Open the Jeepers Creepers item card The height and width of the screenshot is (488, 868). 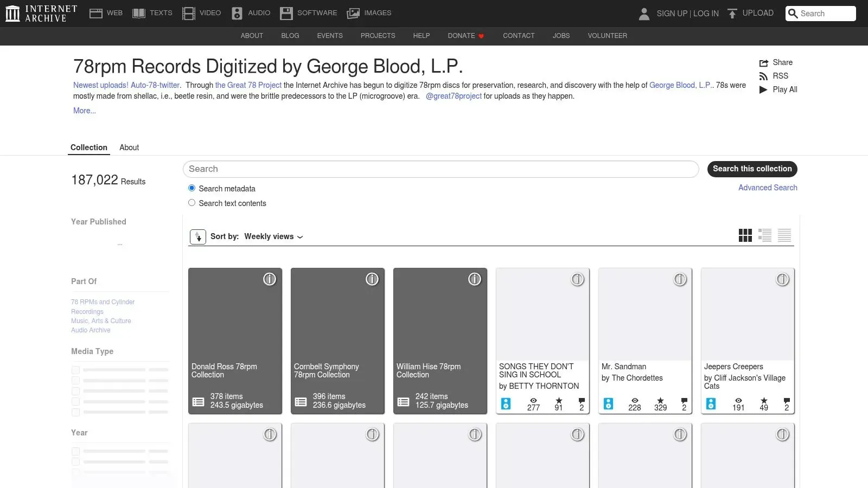click(748, 341)
